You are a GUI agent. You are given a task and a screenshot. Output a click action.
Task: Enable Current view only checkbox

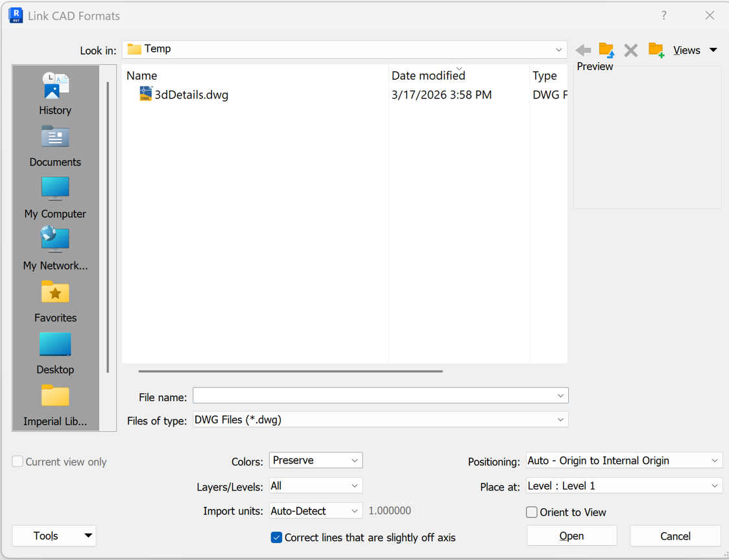pyautogui.click(x=18, y=461)
